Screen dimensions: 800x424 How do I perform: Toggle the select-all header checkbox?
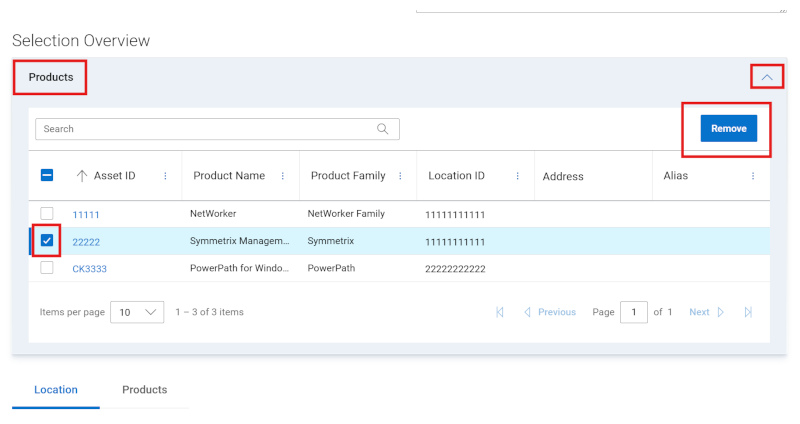point(47,176)
